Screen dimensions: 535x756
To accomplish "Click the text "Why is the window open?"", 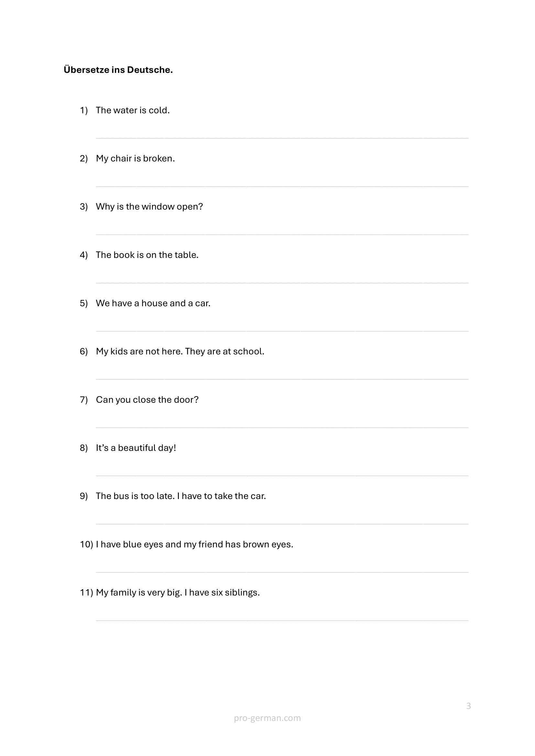I will click(149, 207).
